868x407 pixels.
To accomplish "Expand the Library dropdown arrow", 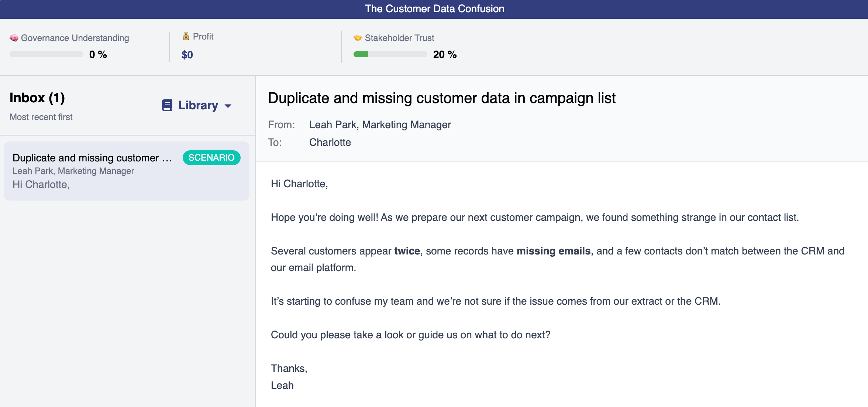I will (228, 106).
